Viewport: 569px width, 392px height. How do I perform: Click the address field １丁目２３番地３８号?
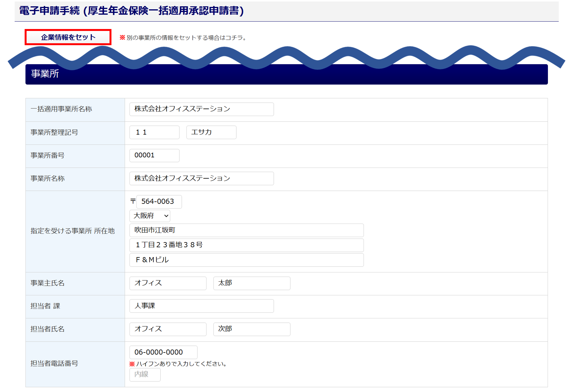(246, 245)
